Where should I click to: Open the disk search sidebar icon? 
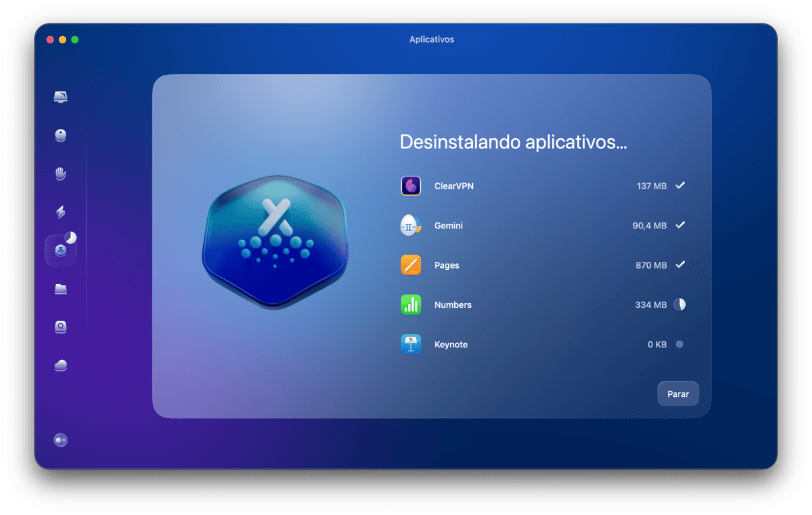click(x=61, y=327)
